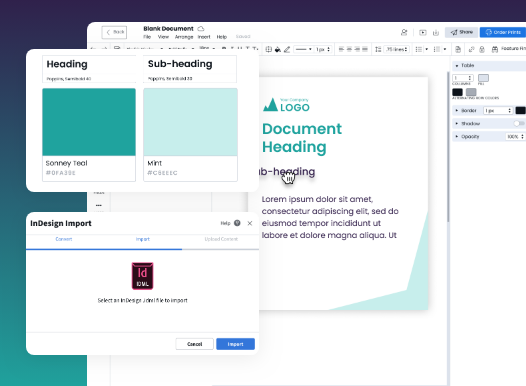This screenshot has height=386, width=526.
Task: Pick the gray alternating row color
Action: pos(471,92)
